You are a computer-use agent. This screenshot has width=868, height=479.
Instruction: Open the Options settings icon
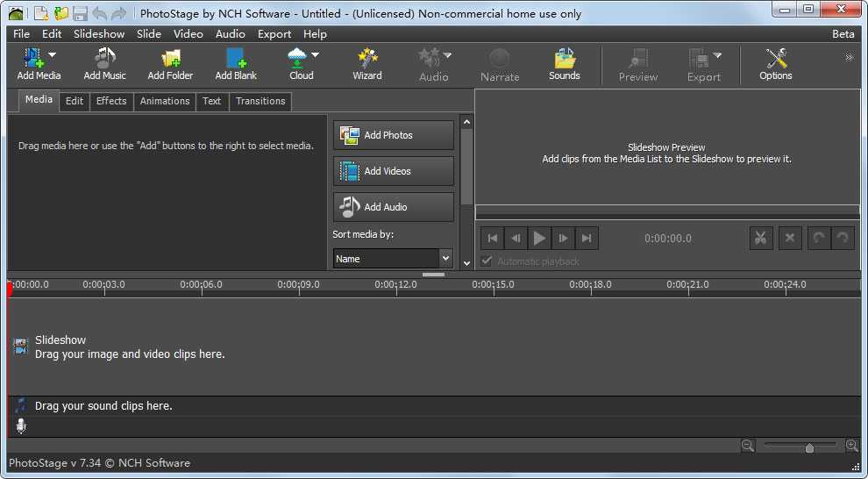pyautogui.click(x=775, y=64)
